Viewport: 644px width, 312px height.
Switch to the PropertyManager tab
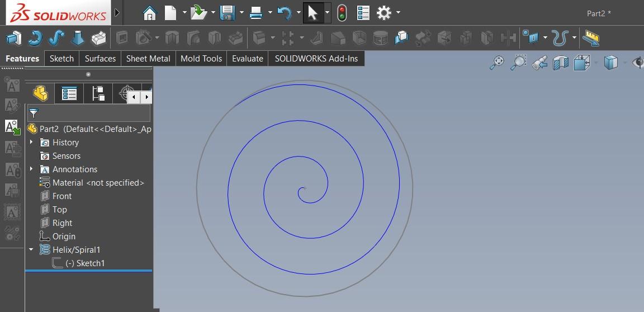[x=69, y=93]
